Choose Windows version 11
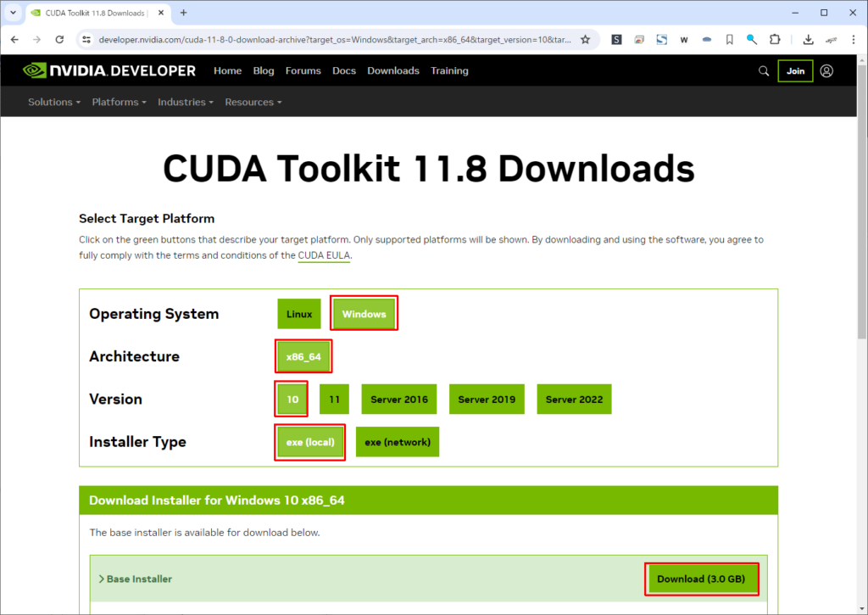868x615 pixels. click(x=334, y=399)
